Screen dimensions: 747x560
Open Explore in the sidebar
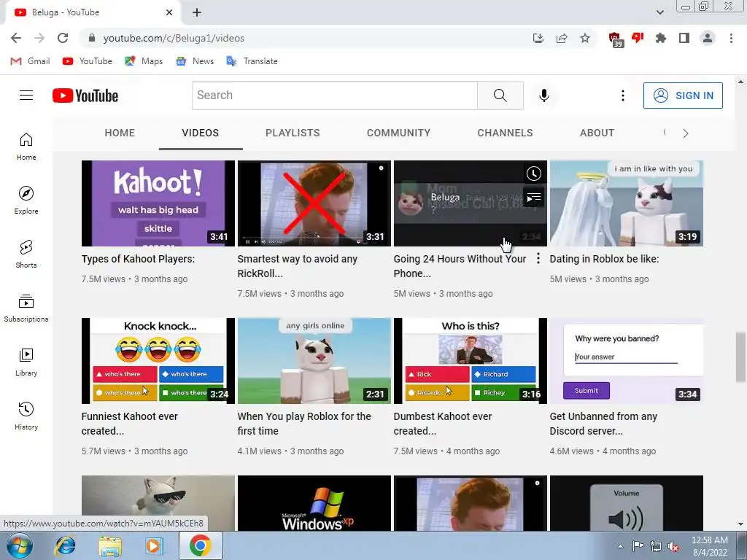pos(26,201)
